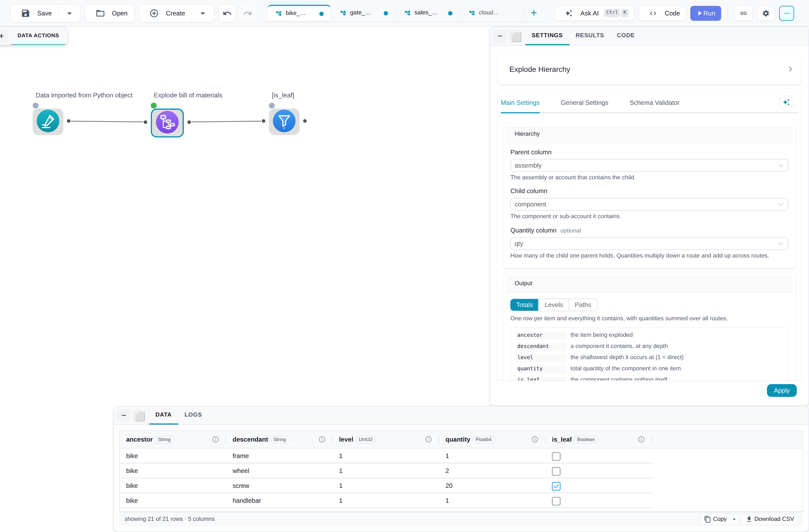
Task: Open the Schema Validator tab
Action: (654, 103)
